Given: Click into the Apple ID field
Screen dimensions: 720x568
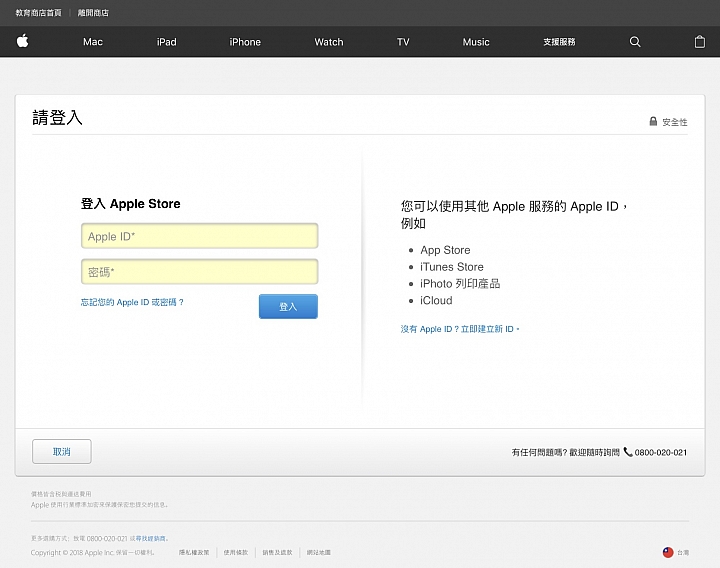Looking at the screenshot, I should point(199,236).
